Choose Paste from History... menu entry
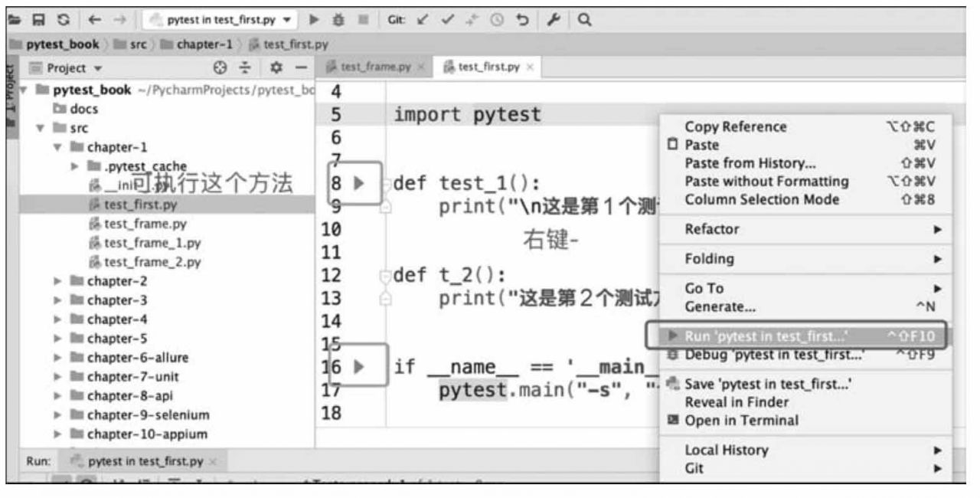The image size is (980, 498). [x=805, y=163]
